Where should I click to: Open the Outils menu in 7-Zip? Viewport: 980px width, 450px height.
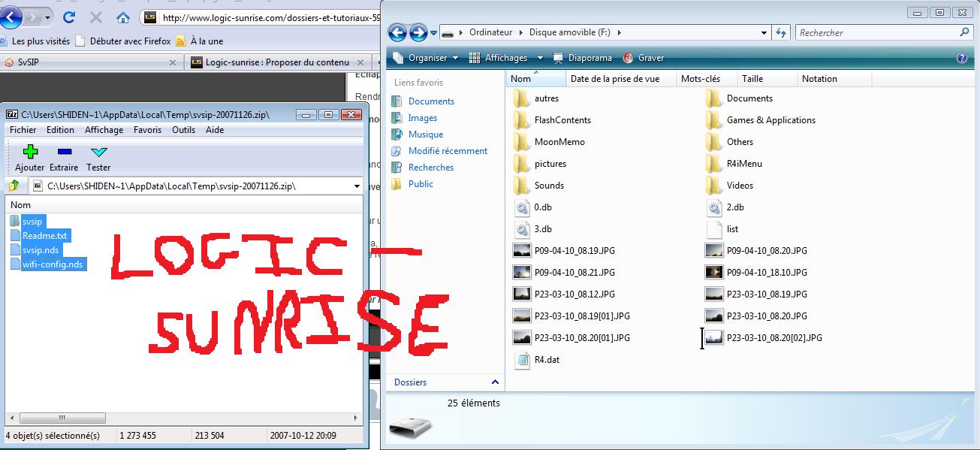click(183, 130)
